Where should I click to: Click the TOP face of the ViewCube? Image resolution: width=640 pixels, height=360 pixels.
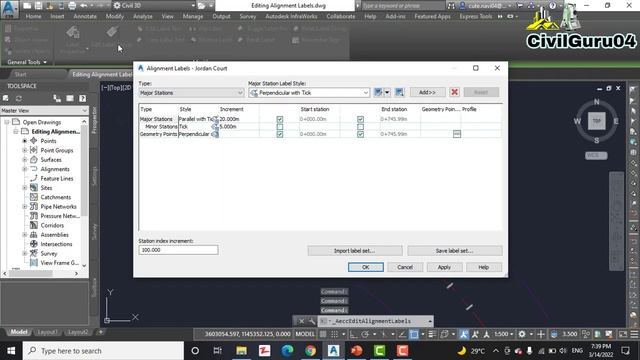(596, 121)
